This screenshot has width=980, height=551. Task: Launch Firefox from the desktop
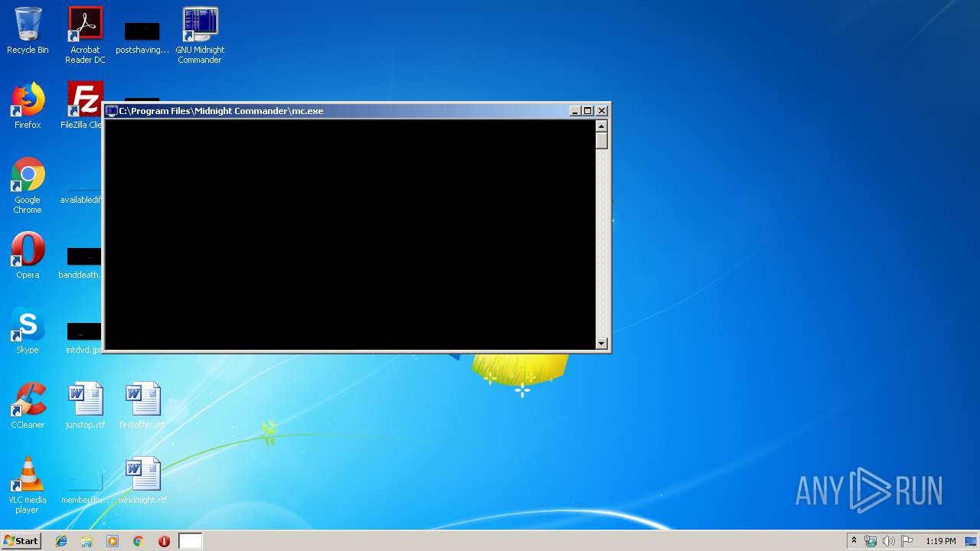(28, 106)
